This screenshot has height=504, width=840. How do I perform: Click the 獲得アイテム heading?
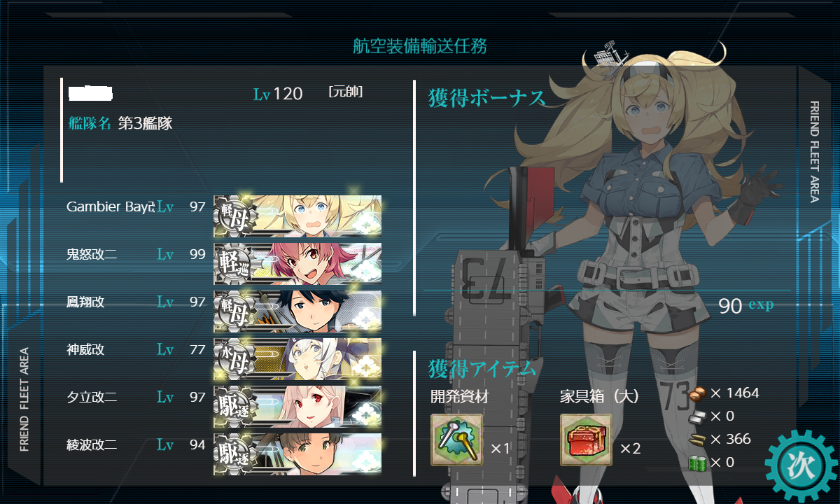tap(482, 368)
